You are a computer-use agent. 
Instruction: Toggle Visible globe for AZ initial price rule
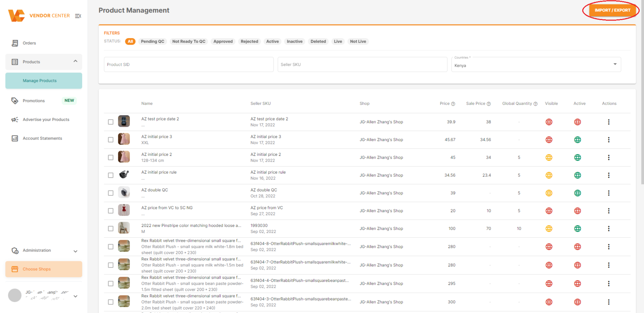tap(549, 175)
